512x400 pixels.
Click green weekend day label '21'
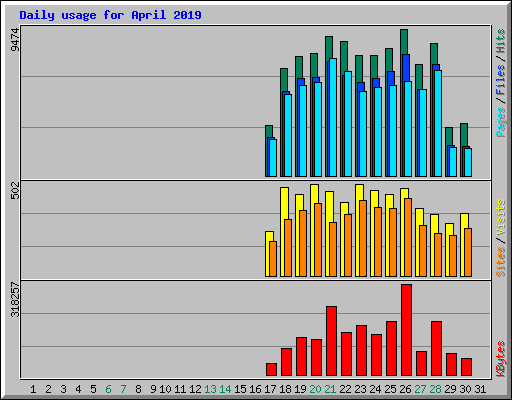[330, 389]
